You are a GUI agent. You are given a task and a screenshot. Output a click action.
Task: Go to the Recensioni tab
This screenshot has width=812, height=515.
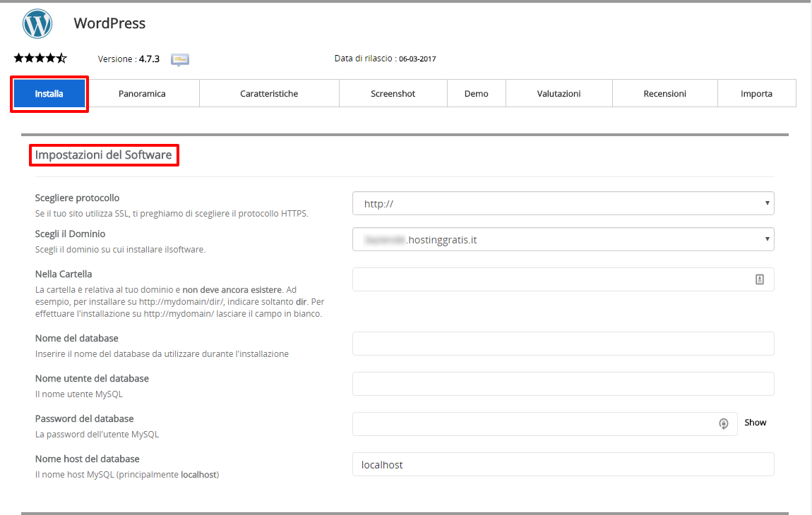click(x=665, y=94)
